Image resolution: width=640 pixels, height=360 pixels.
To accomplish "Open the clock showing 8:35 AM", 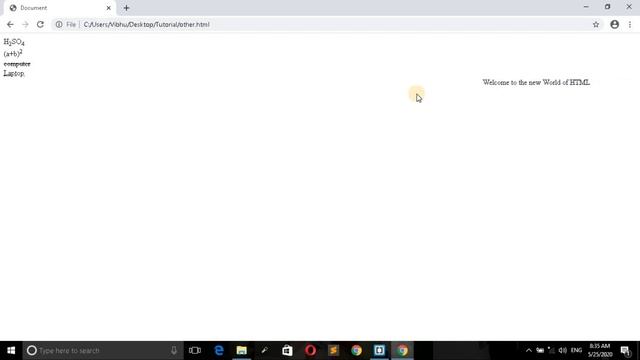I will (x=600, y=350).
